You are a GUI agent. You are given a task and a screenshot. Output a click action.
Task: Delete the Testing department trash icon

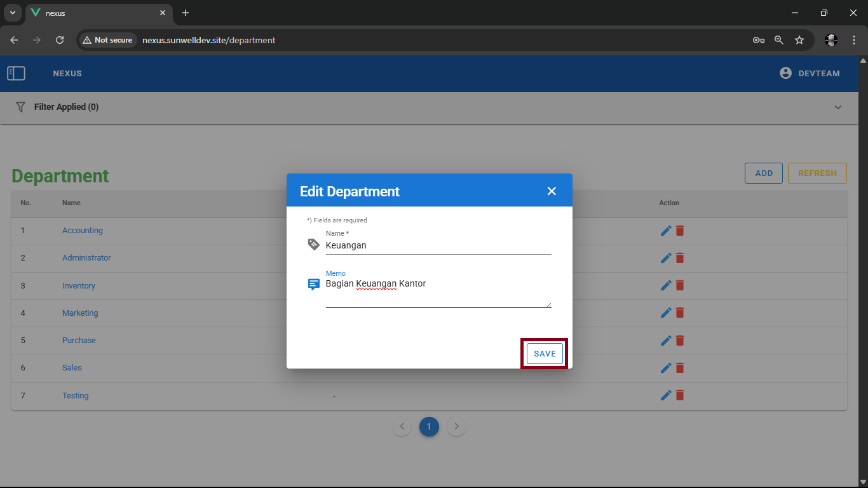tap(680, 395)
